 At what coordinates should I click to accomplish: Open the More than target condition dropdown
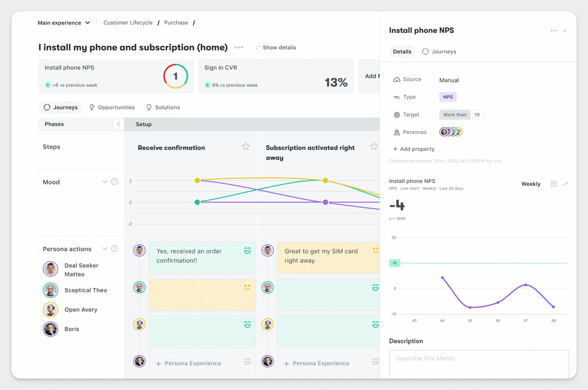(455, 115)
